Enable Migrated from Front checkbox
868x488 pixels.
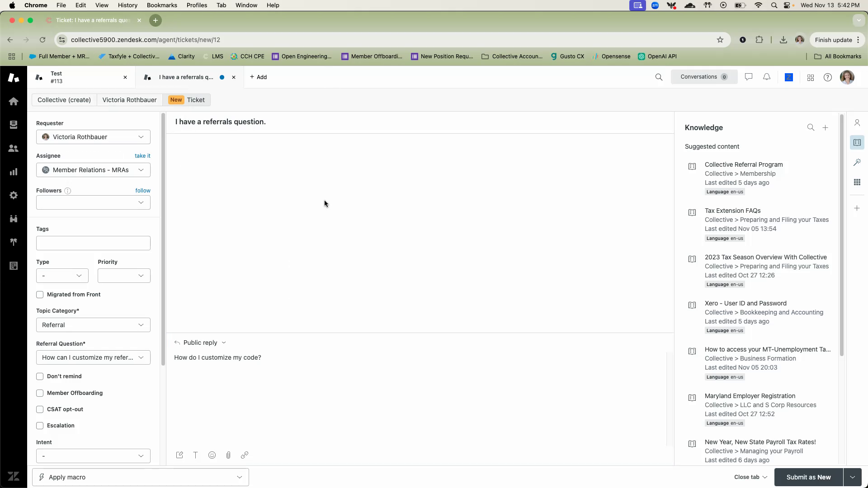[40, 295]
